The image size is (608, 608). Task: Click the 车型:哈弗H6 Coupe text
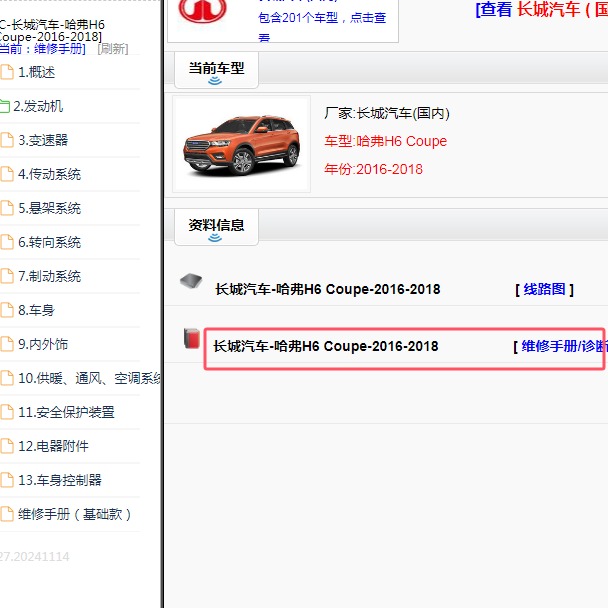385,141
